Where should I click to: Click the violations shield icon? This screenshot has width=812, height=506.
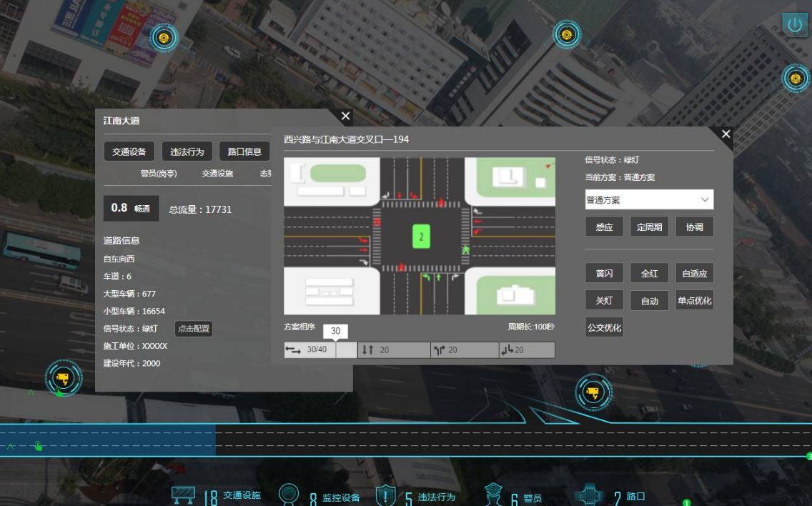[x=385, y=495]
